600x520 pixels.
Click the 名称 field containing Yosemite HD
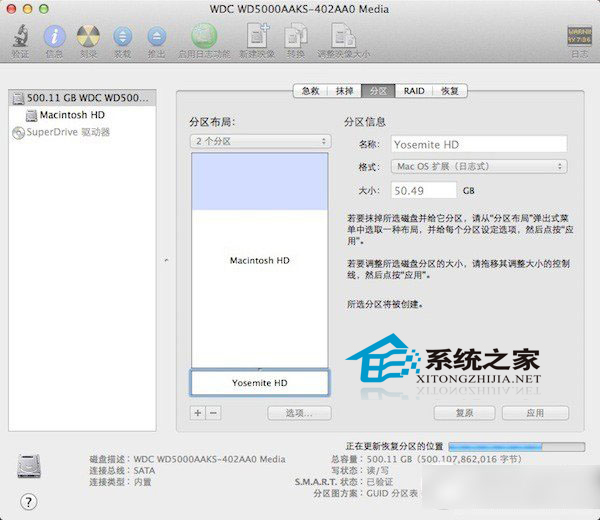click(479, 145)
